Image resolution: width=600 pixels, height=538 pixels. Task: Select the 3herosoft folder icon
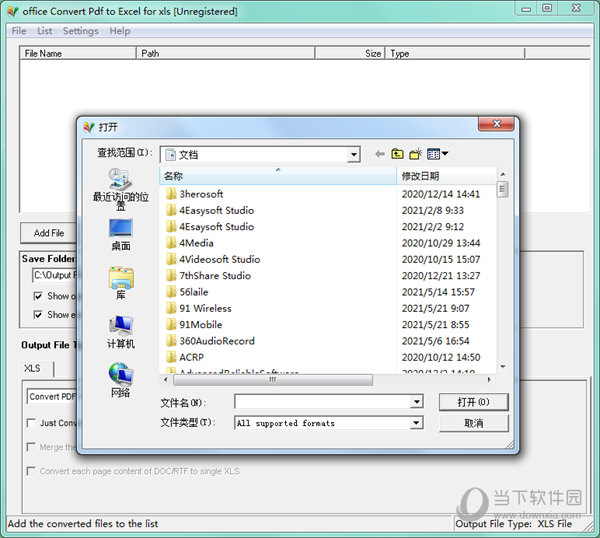coord(171,194)
